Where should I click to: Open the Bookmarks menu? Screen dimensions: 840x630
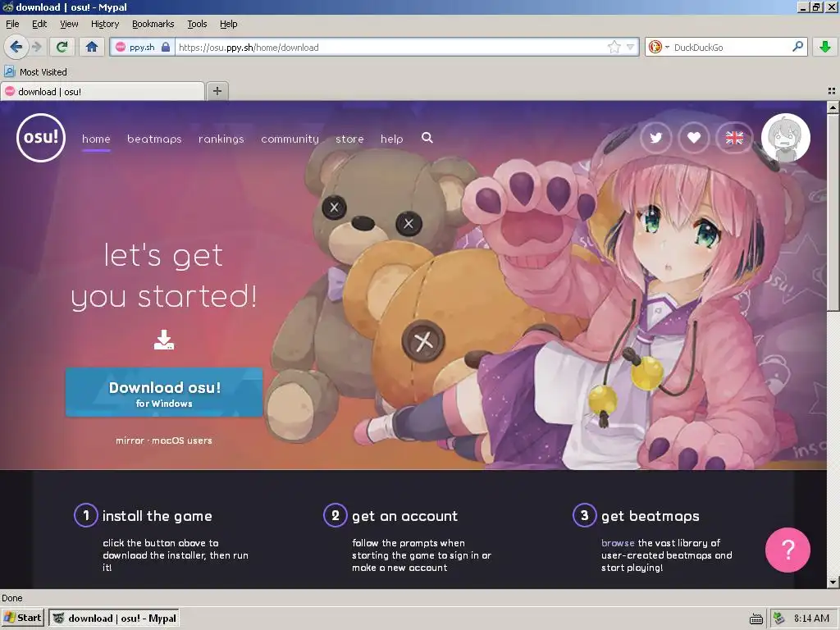pos(153,24)
